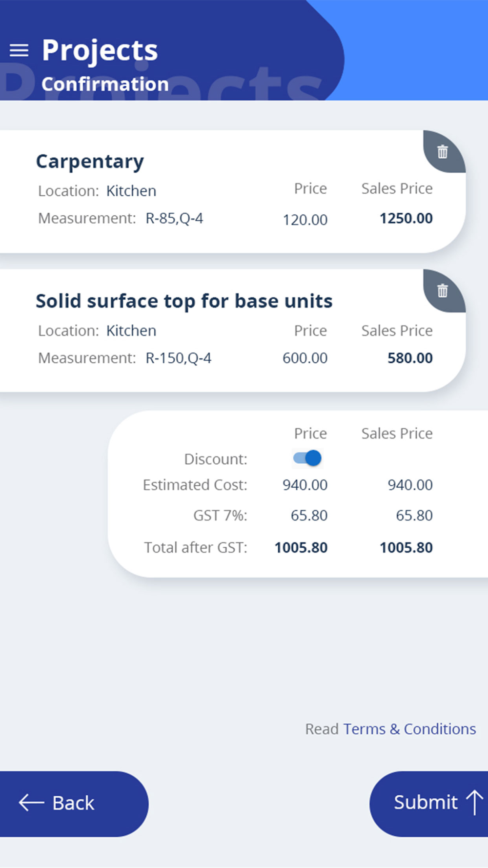Click the Total after GST label
Viewport: 488px width, 868px height.
coord(195,548)
